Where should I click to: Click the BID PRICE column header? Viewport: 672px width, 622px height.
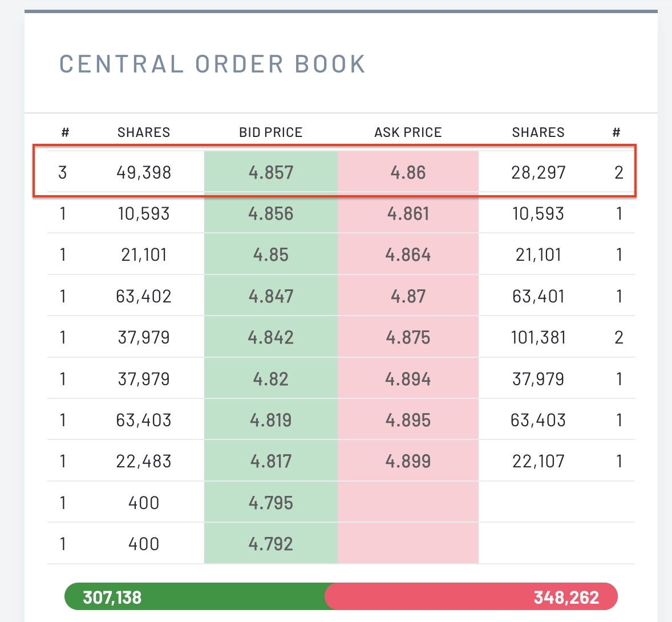270,132
